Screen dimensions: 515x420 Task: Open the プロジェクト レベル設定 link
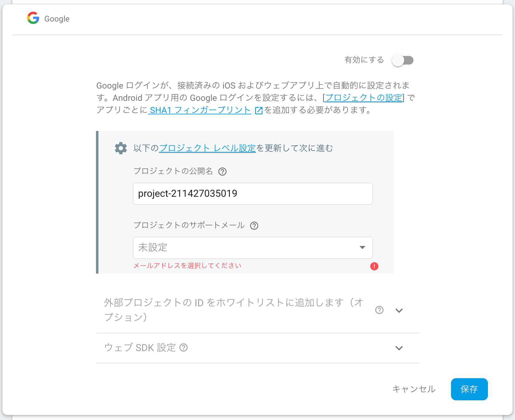(208, 148)
